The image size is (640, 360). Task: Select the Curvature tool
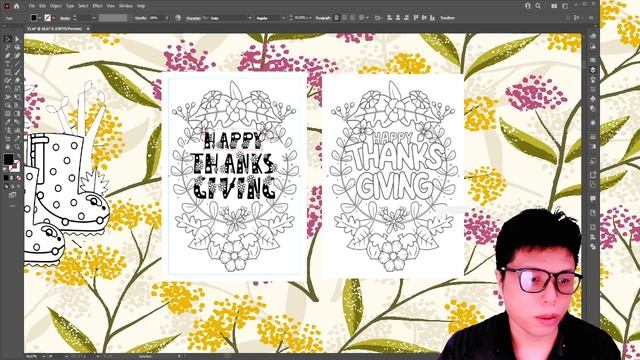click(17, 55)
